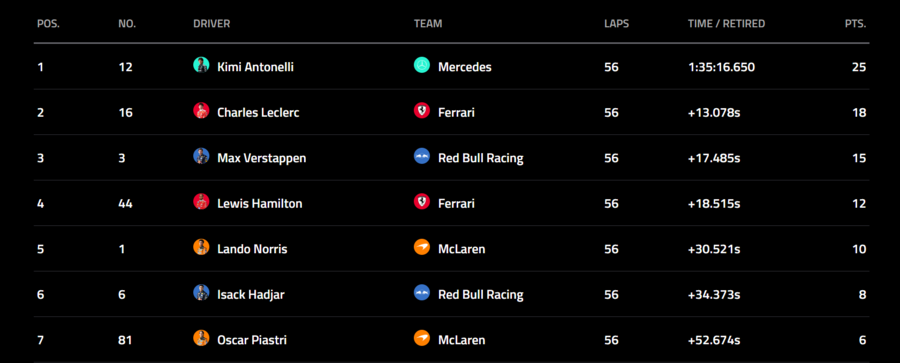The width and height of the screenshot is (900, 363).
Task: Click the DRIVER column header
Action: 212,24
